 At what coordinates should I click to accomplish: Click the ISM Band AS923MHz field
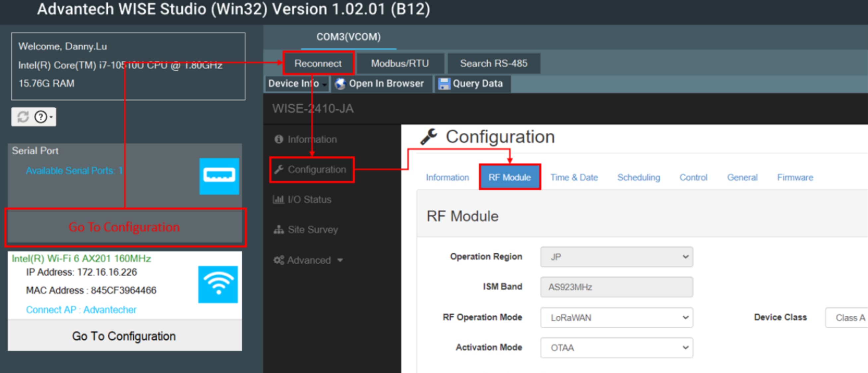pos(616,287)
